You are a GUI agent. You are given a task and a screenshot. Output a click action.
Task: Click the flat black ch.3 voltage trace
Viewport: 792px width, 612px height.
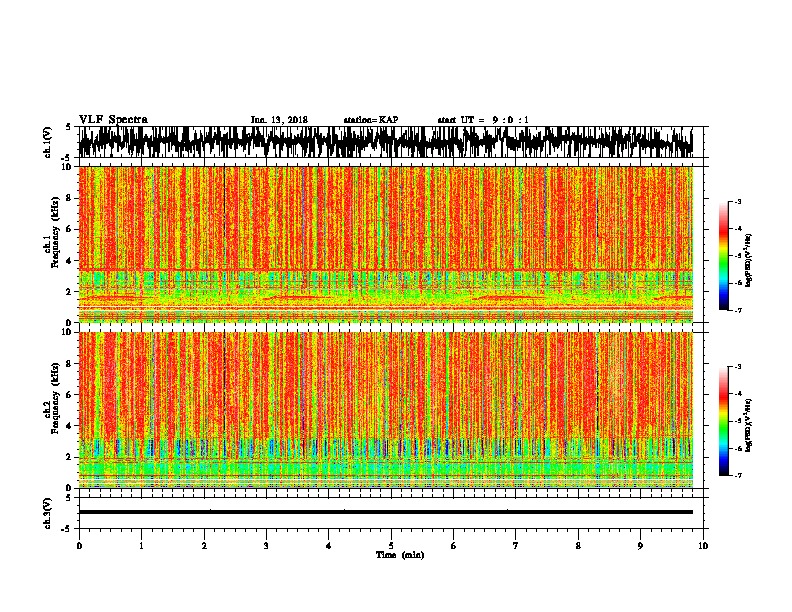[385, 512]
